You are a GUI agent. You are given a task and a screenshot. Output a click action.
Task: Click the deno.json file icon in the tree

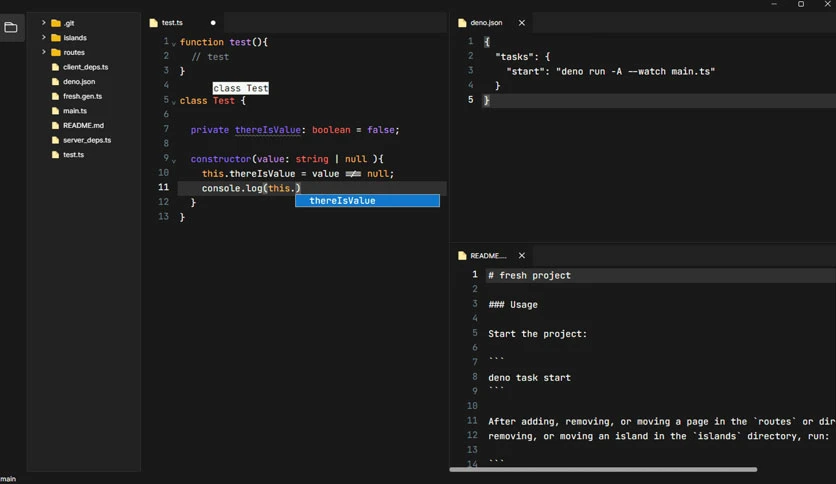(55, 82)
